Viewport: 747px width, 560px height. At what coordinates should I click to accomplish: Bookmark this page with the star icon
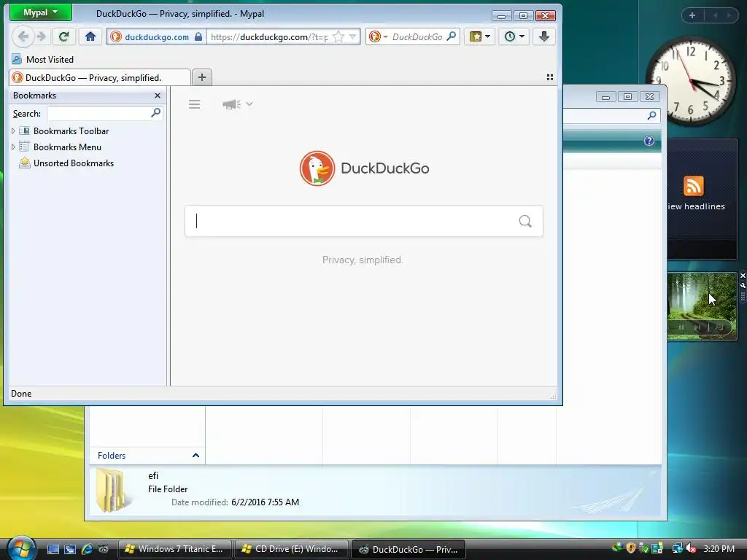click(x=338, y=36)
